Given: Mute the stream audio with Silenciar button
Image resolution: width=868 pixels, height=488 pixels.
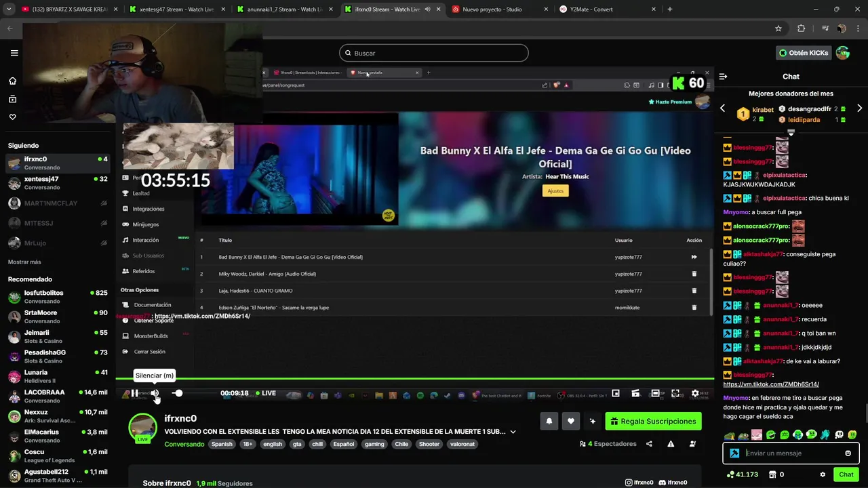Looking at the screenshot, I should click(155, 393).
